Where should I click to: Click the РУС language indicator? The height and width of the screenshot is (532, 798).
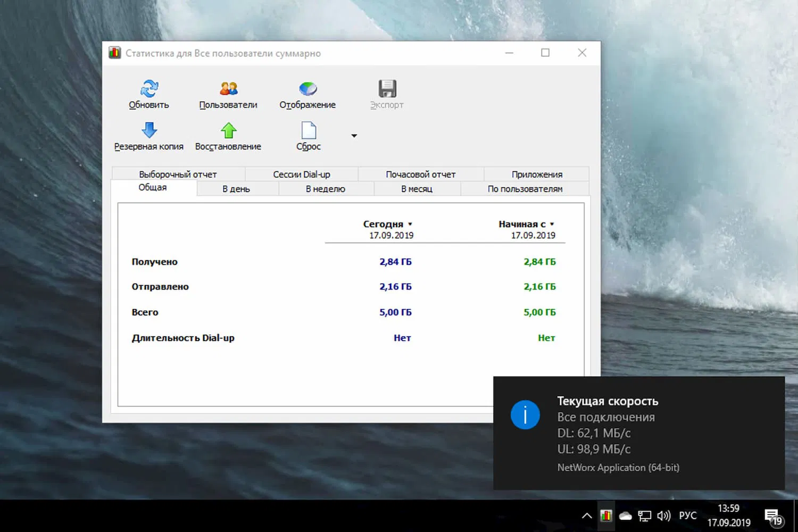687,516
